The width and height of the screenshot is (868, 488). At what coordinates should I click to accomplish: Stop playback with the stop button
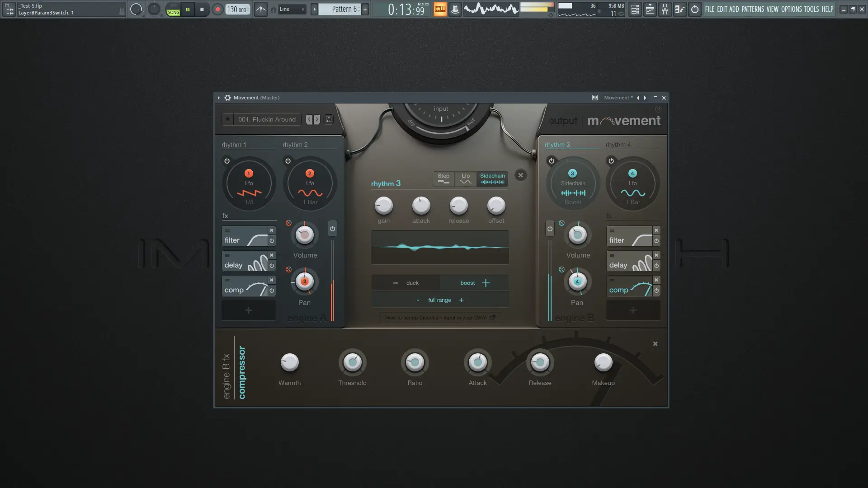(202, 9)
